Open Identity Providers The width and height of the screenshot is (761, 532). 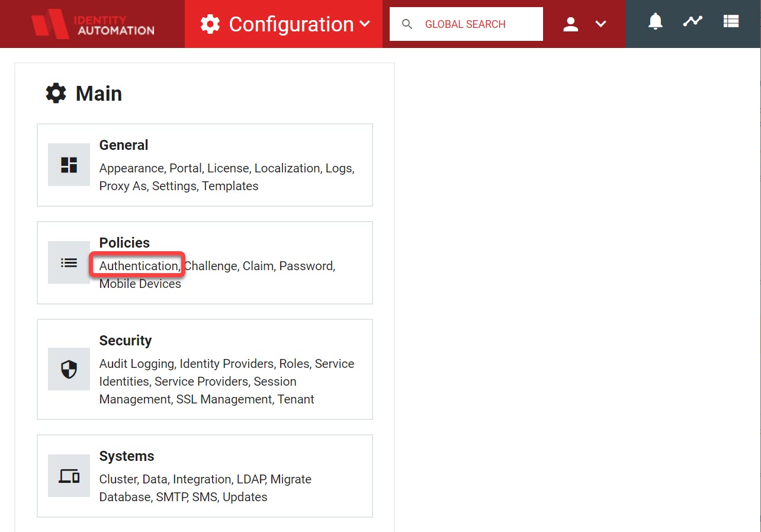(227, 364)
